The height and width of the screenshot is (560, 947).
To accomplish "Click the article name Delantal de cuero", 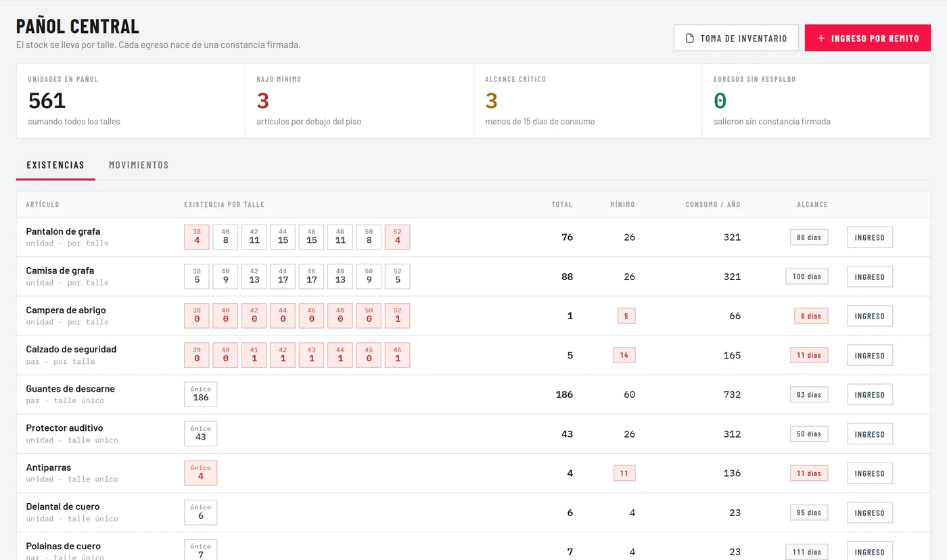I will [x=63, y=507].
